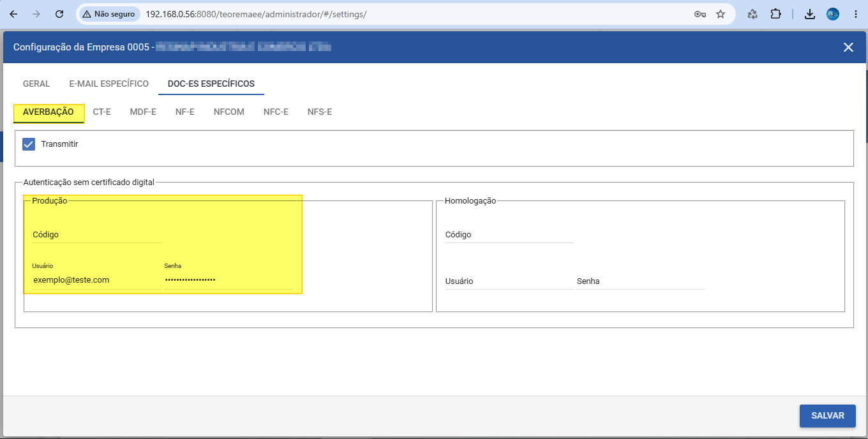Open the Chrome three-dot menu
This screenshot has height=439, width=868.
tap(856, 14)
